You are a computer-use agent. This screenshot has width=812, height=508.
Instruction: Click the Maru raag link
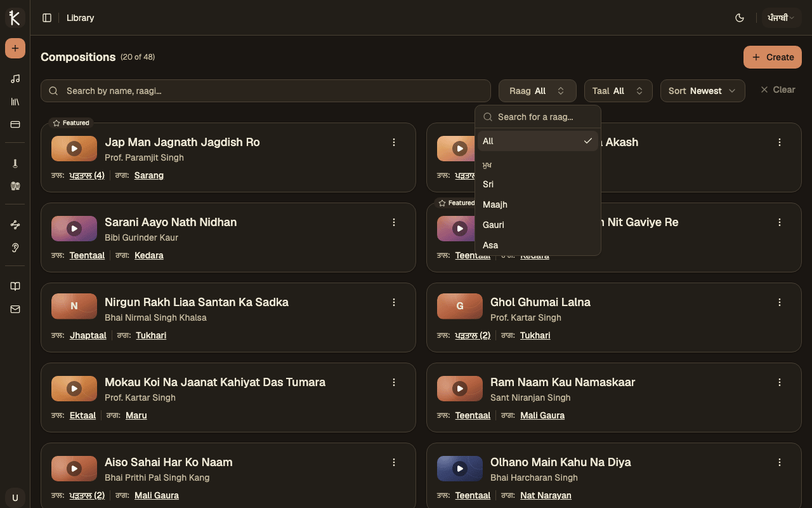pos(136,415)
